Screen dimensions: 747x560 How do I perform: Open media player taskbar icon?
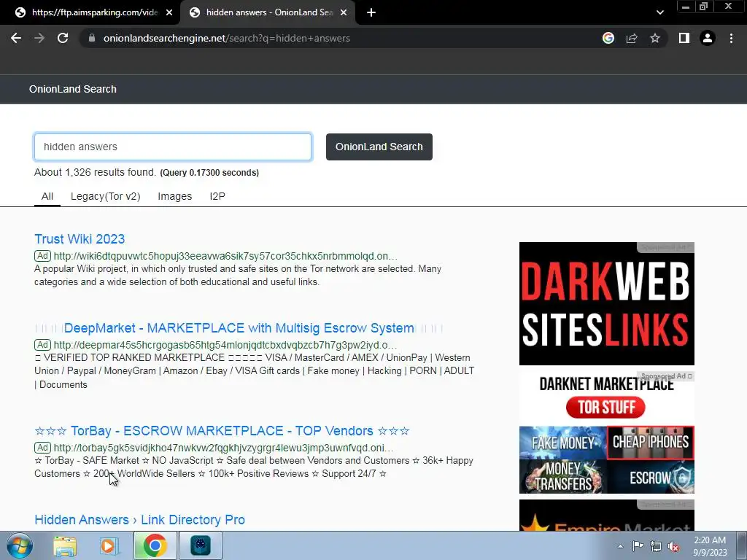click(109, 545)
